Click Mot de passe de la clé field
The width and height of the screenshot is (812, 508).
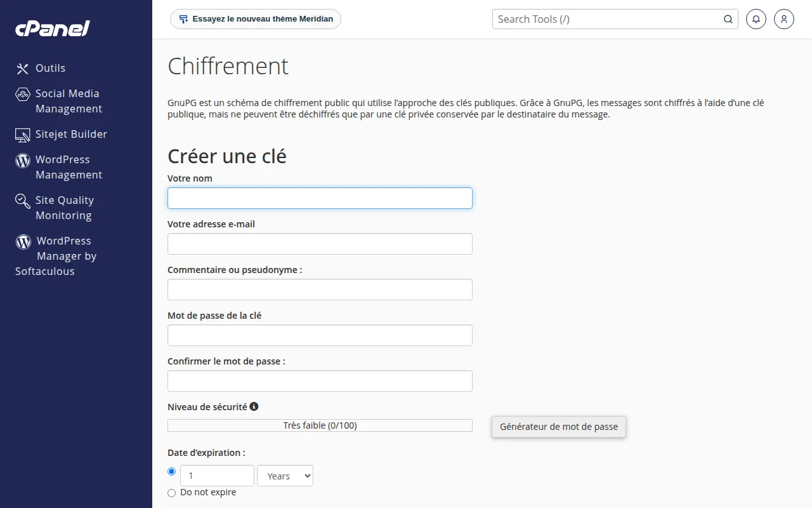point(320,335)
